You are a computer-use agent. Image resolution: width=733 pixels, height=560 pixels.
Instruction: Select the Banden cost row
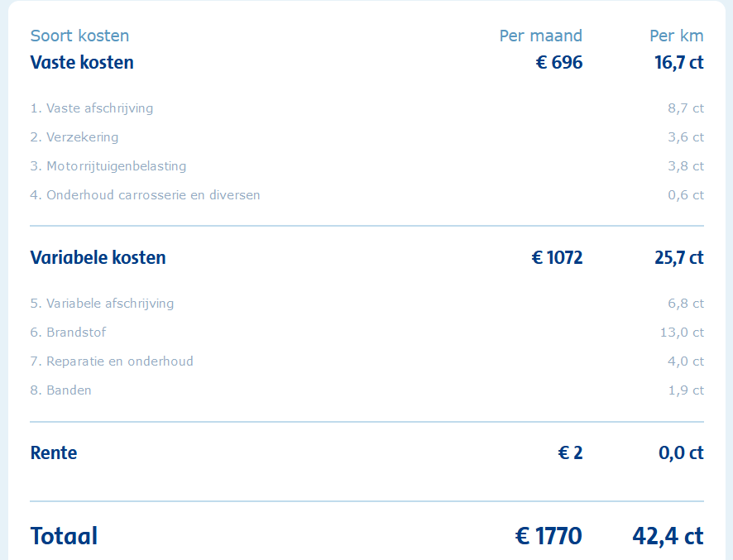click(61, 390)
